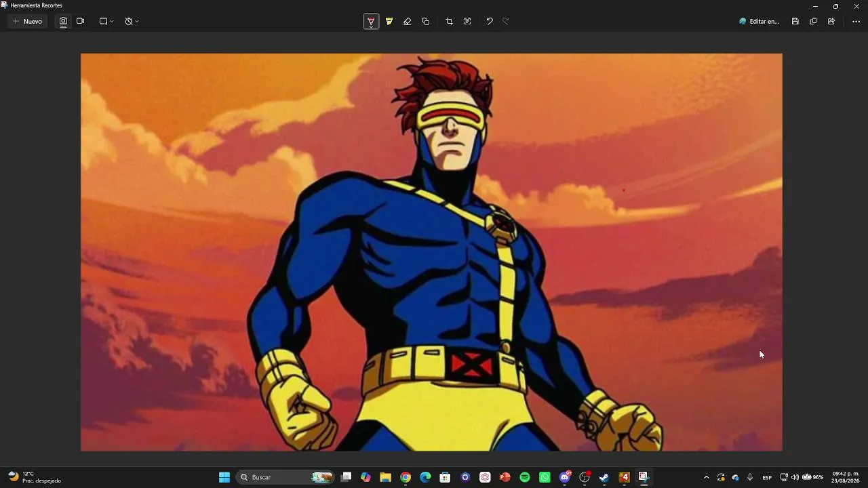Click the Editar en... button
The width and height of the screenshot is (868, 488).
[x=759, y=21]
